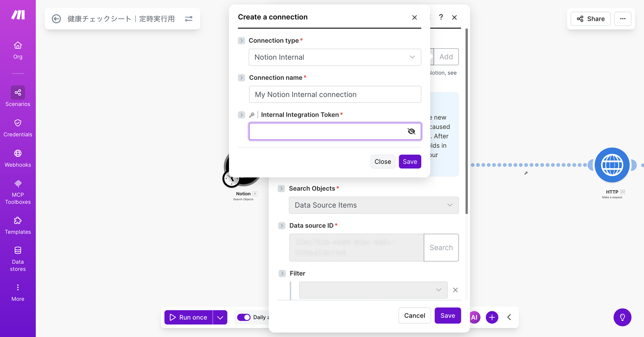Click the HTTP module globe icon

pos(612,165)
